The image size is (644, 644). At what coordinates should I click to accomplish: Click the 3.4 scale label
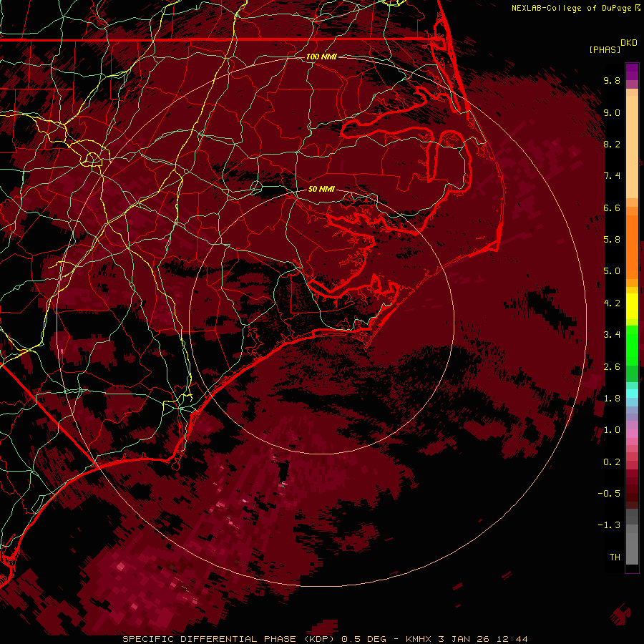(612, 335)
